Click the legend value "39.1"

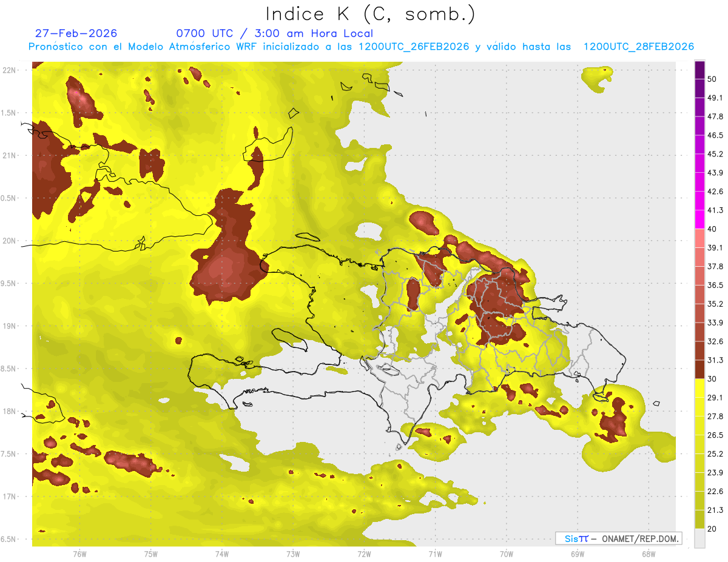pos(716,247)
